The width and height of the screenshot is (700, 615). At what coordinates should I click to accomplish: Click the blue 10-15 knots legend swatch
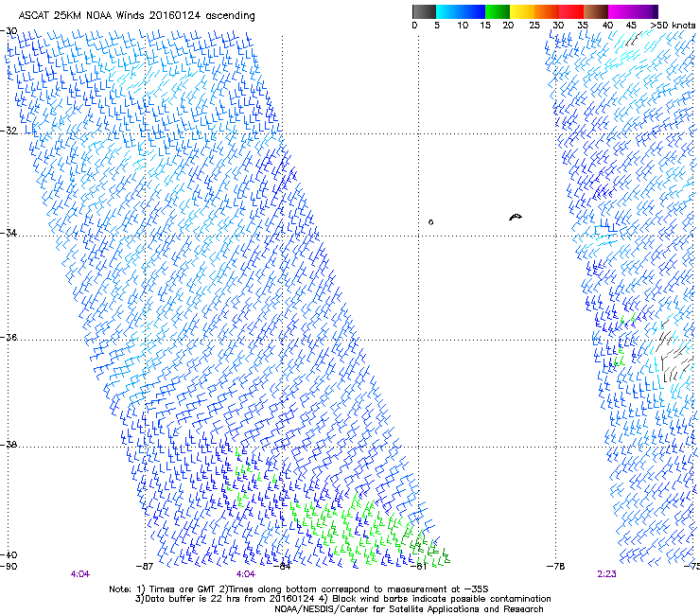473,11
